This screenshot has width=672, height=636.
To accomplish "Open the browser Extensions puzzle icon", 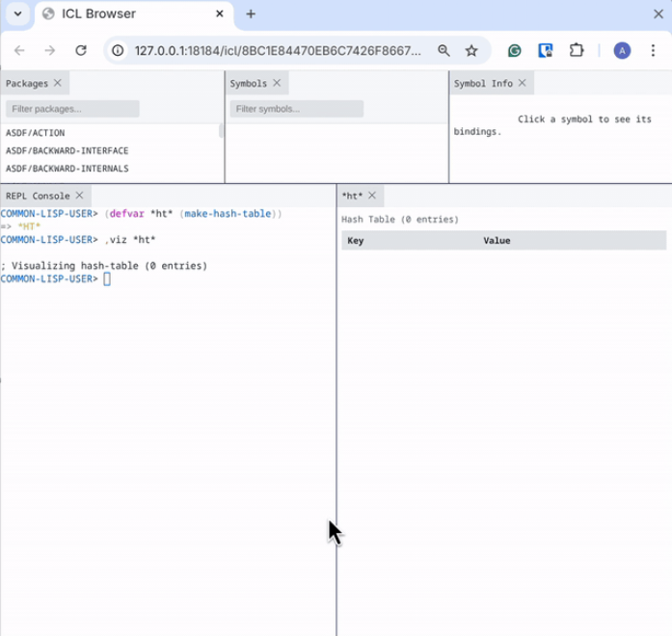I will pyautogui.click(x=577, y=50).
